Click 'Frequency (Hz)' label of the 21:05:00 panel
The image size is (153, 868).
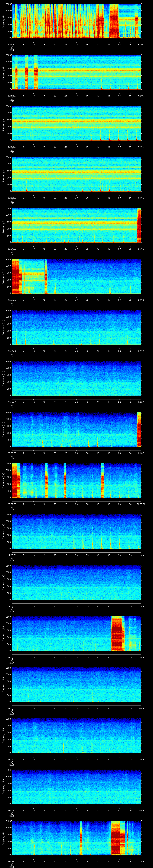[3, 787]
